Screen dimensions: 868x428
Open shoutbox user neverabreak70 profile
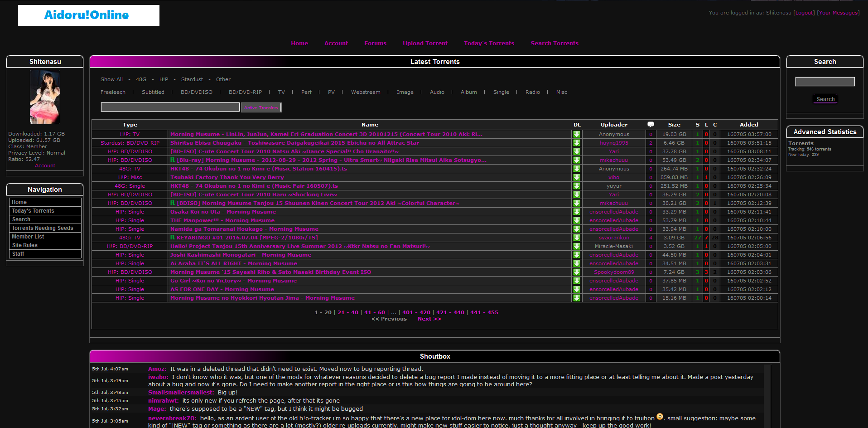pos(172,418)
